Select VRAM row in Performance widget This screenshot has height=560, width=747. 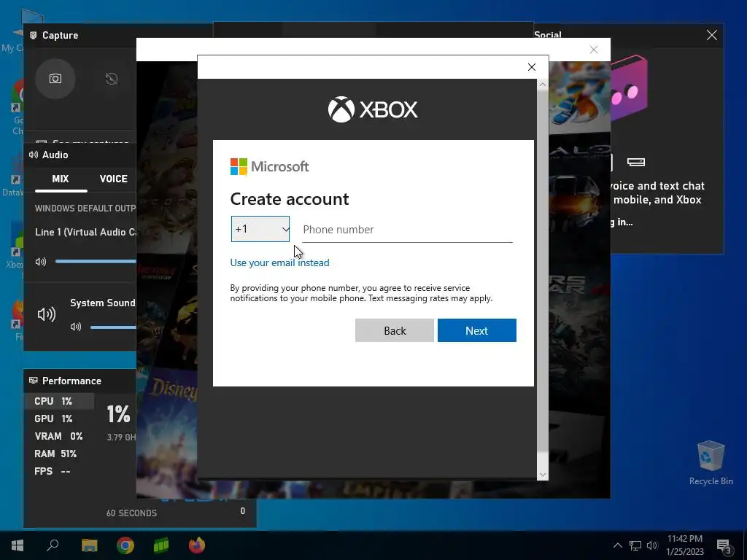(x=59, y=437)
